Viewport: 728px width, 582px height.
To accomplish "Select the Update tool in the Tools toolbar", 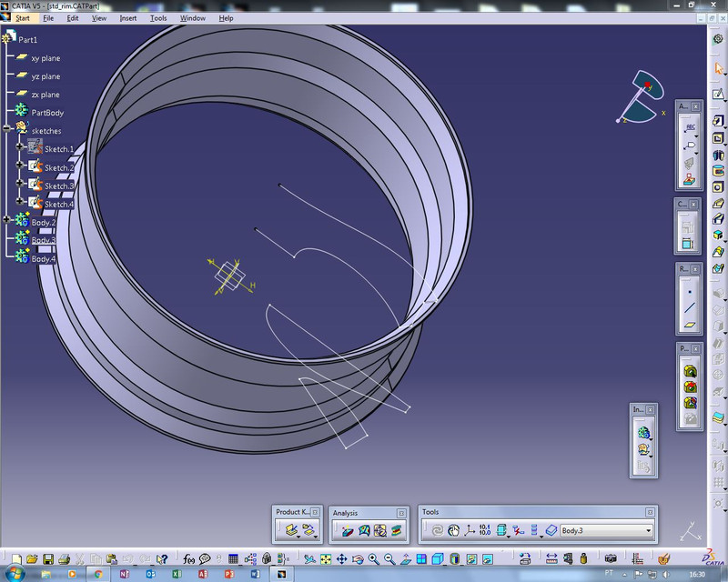I will click(x=439, y=527).
